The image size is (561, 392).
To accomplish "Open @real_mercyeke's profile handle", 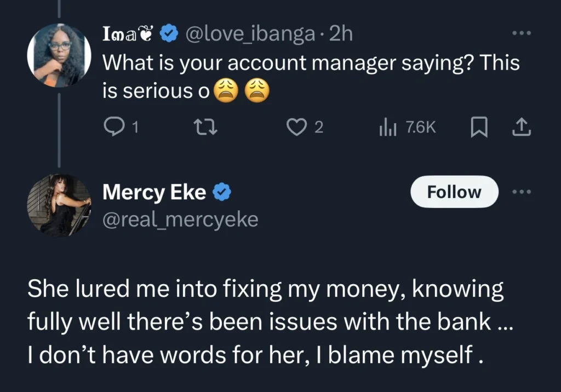I will point(181,220).
